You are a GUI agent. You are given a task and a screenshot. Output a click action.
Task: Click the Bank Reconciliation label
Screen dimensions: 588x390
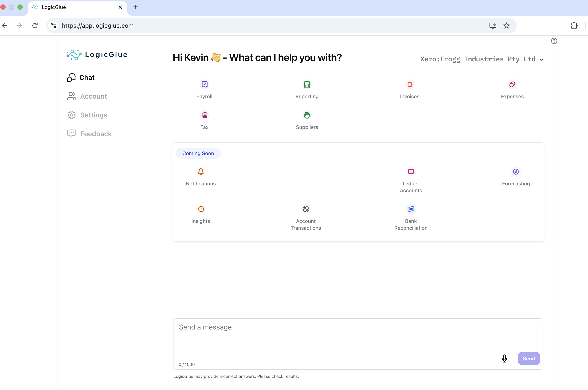411,225
